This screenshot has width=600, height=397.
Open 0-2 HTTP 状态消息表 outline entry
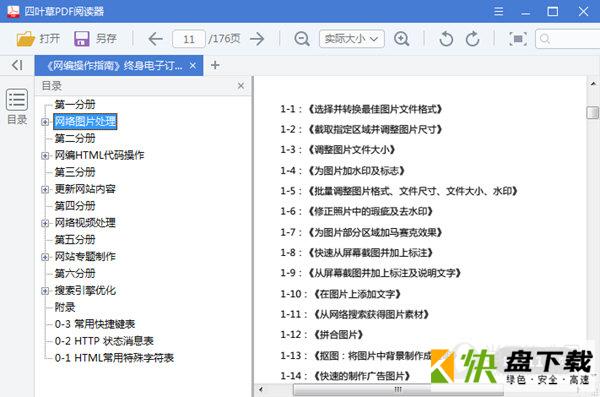click(104, 341)
